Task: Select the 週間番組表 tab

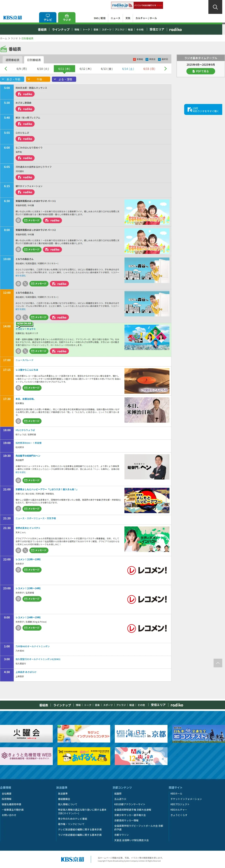Action: pyautogui.click(x=12, y=60)
